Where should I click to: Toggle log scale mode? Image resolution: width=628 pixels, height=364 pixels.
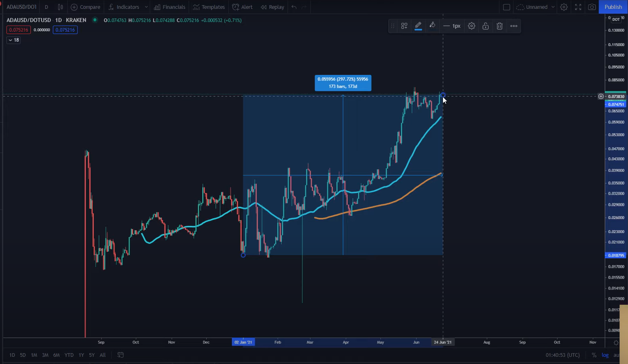pyautogui.click(x=605, y=355)
